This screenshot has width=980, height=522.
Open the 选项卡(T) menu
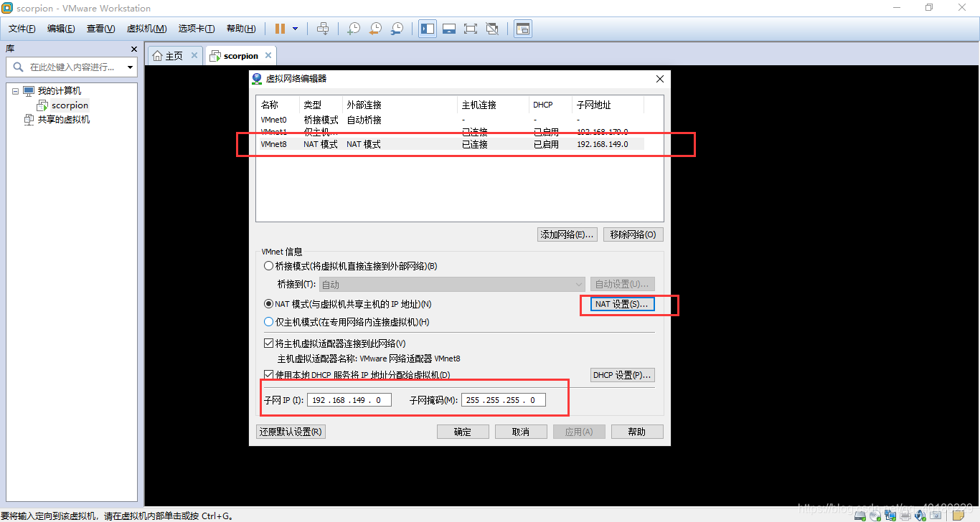[x=197, y=29]
